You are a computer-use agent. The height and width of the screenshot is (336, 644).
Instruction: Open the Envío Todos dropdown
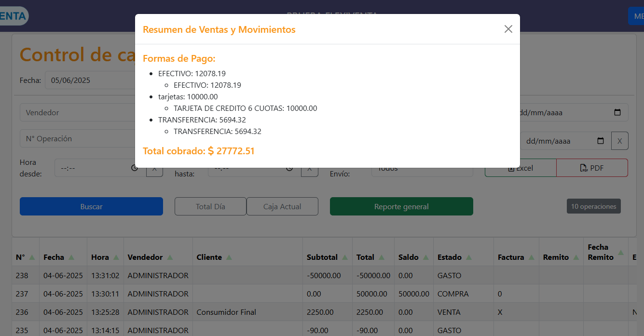(x=422, y=168)
